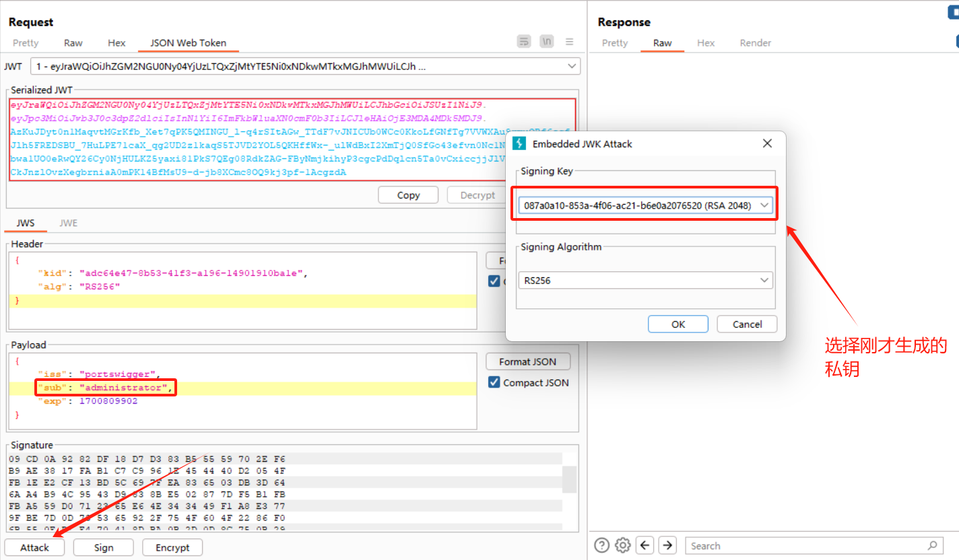Select the JWE tab

click(68, 223)
